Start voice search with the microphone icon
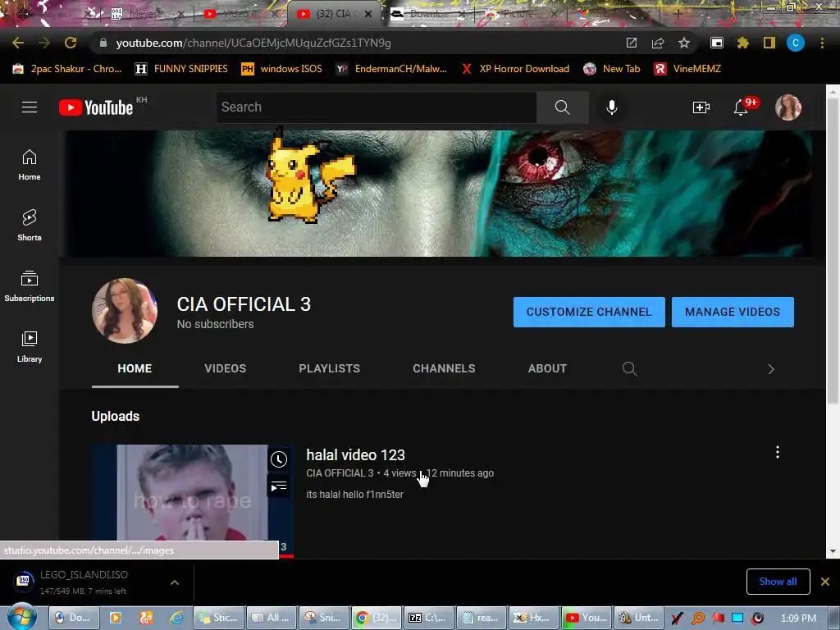The image size is (840, 630). (x=611, y=107)
